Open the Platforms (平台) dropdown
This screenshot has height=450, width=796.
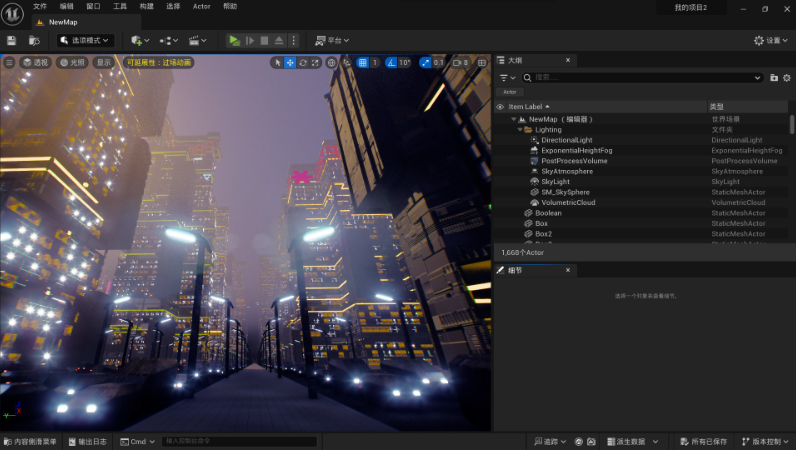(x=332, y=41)
